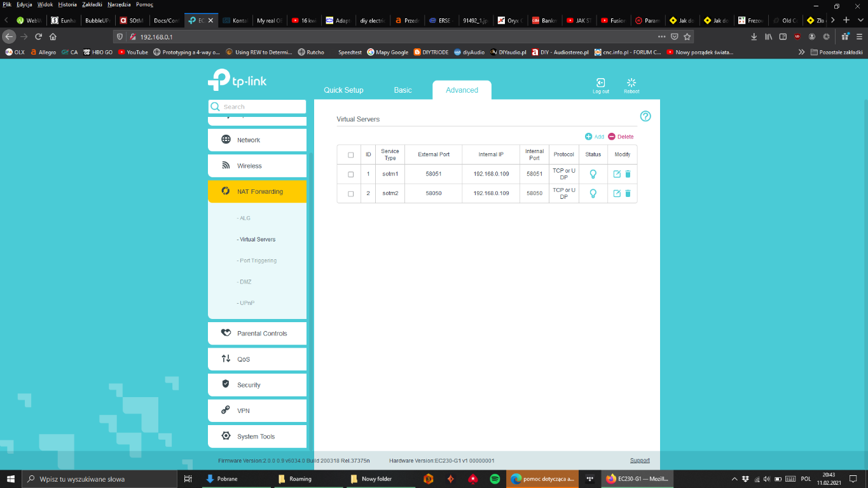Click the router Search input field

tap(257, 107)
